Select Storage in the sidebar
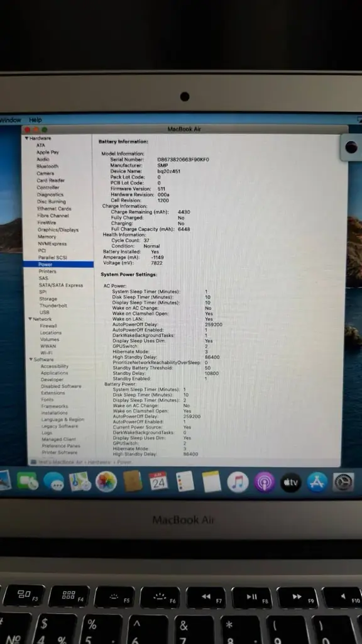 click(48, 299)
